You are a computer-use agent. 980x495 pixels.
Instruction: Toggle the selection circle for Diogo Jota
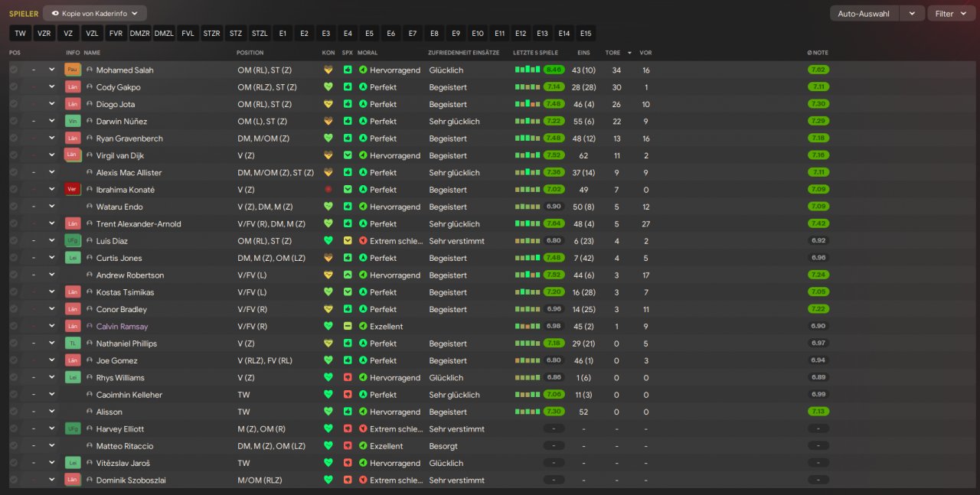(14, 104)
